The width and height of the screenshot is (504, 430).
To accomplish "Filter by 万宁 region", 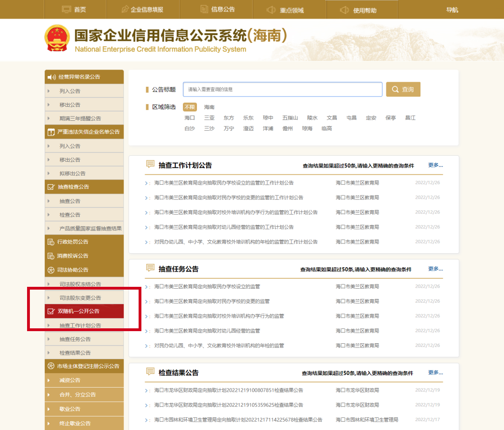I will coord(229,128).
